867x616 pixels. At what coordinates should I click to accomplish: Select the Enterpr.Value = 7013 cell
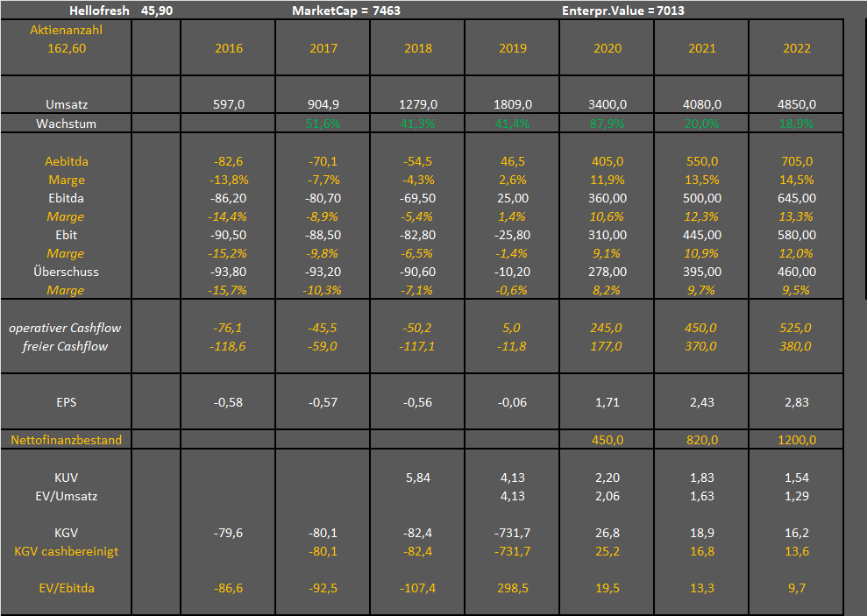coord(622,11)
